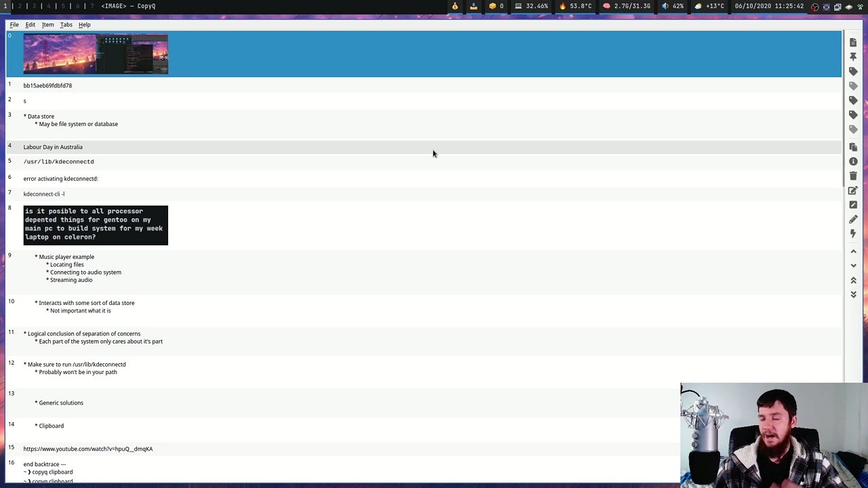This screenshot has height=488, width=868.
Task: Move the item up using chevron
Action: 853,251
